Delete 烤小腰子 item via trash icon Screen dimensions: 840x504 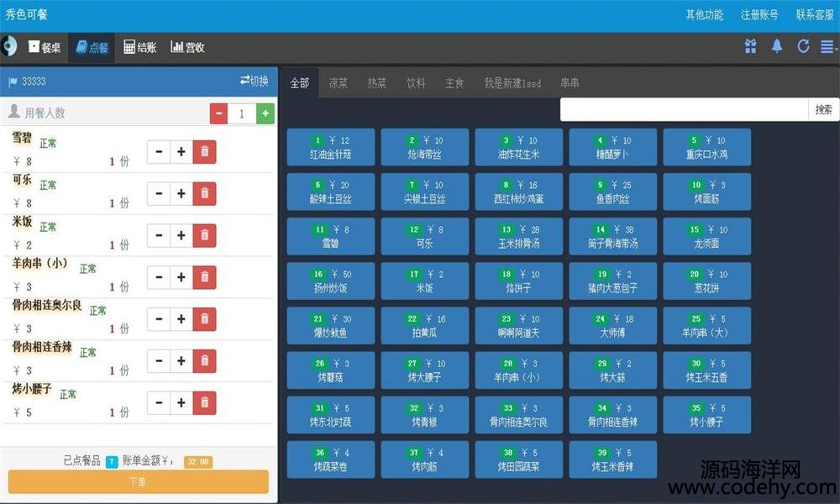(204, 402)
